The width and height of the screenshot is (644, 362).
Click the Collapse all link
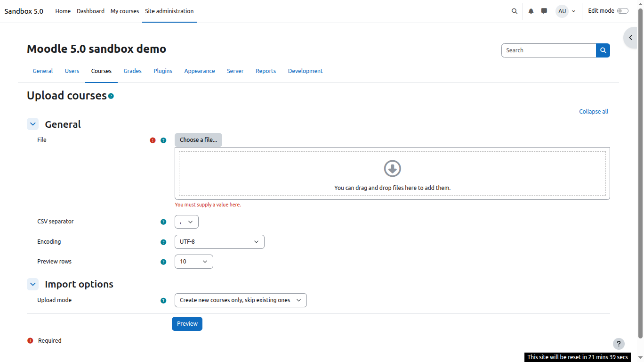(x=593, y=111)
